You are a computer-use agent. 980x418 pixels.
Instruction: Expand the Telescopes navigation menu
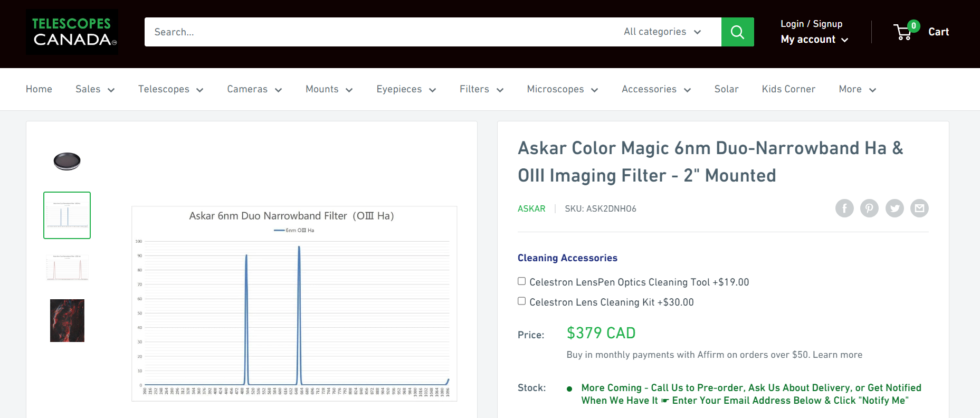[170, 89]
